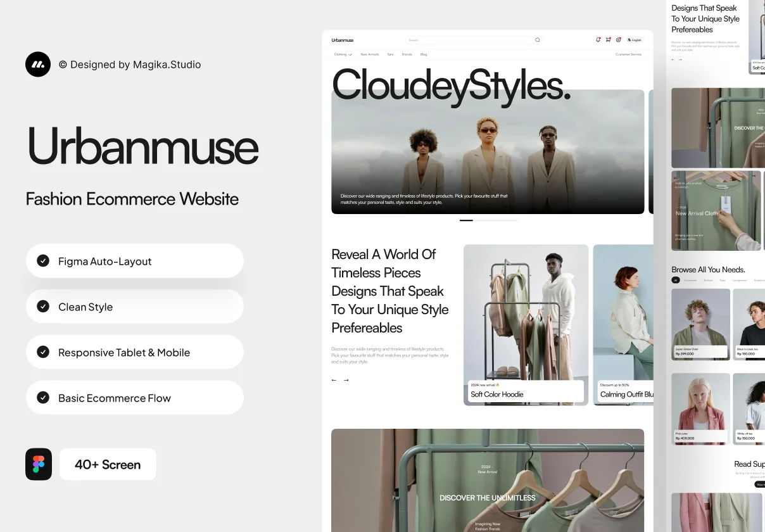
Task: Click the 'Browse All You Needs.' heading
Action: (x=708, y=269)
